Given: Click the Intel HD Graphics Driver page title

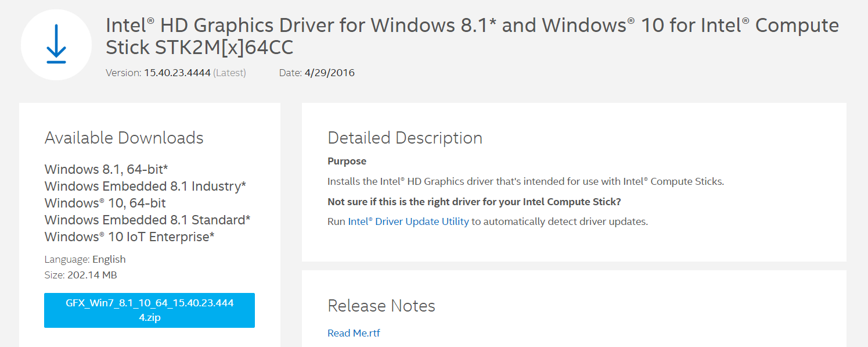Looking at the screenshot, I should pos(472,36).
